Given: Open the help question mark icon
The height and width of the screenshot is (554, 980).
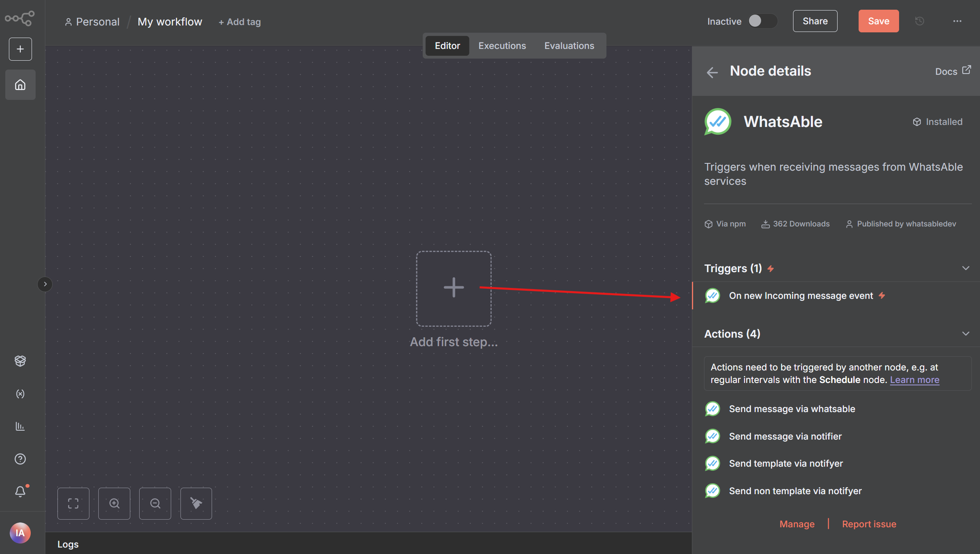Looking at the screenshot, I should (20, 459).
